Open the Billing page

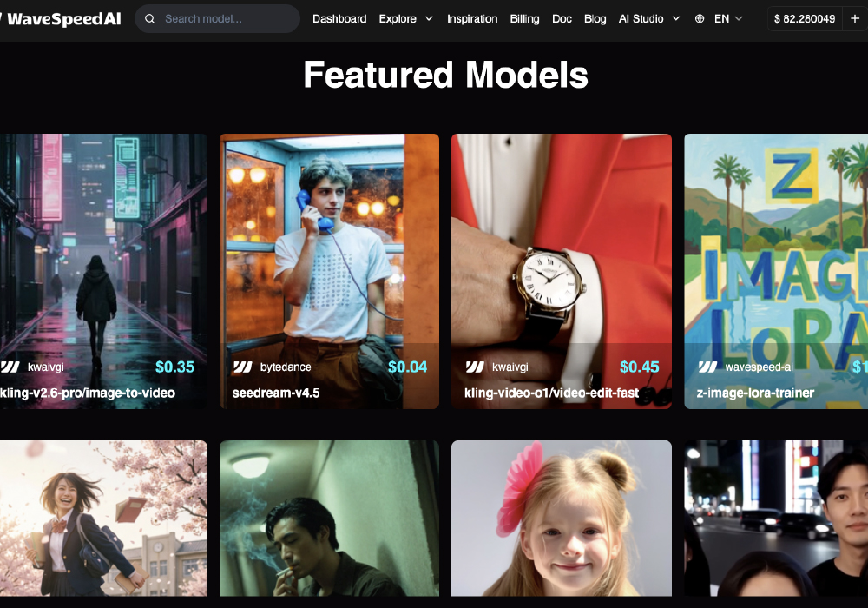[x=524, y=19]
